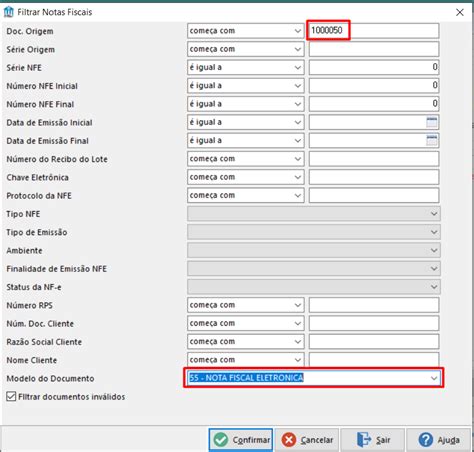This screenshot has height=452, width=474.
Task: Close the Filtrar Notas Fiscais dialog
Action: point(460,12)
